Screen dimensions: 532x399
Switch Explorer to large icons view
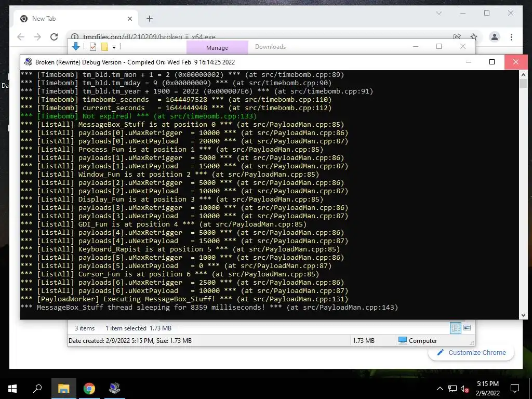click(467, 328)
